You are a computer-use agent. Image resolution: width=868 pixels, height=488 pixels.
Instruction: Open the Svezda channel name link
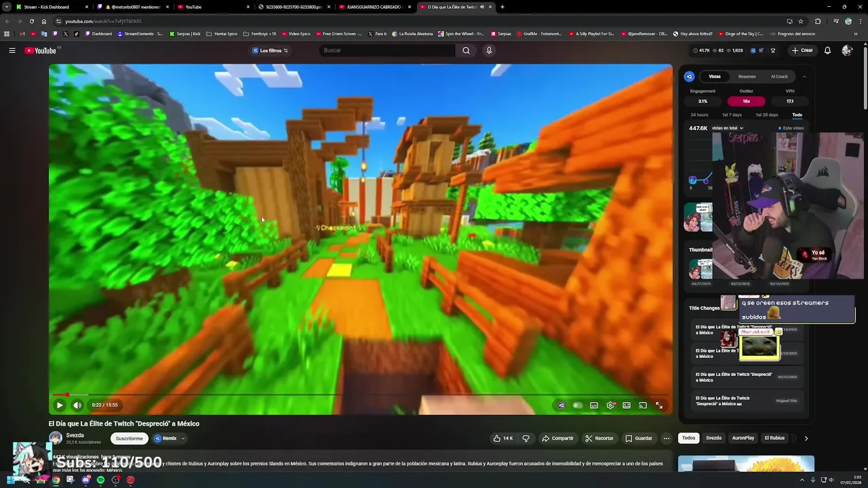[x=75, y=435]
